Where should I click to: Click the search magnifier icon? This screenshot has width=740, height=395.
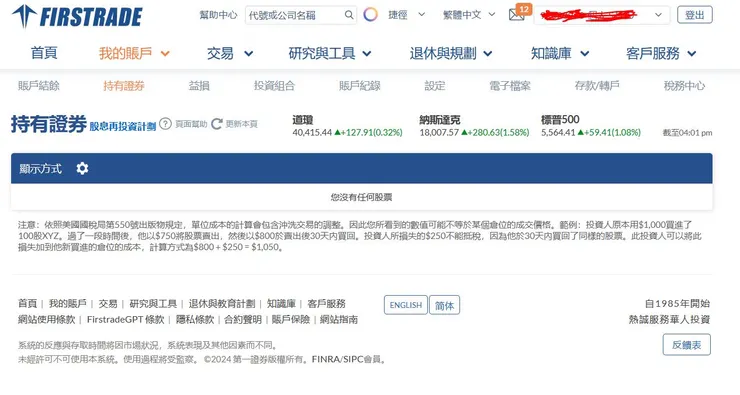(x=349, y=15)
